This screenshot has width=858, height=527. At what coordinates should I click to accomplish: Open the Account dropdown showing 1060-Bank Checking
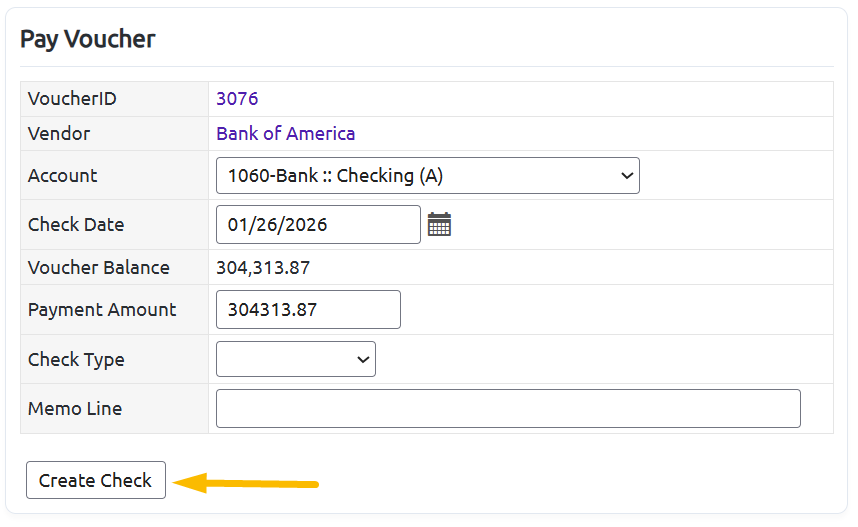coord(427,176)
